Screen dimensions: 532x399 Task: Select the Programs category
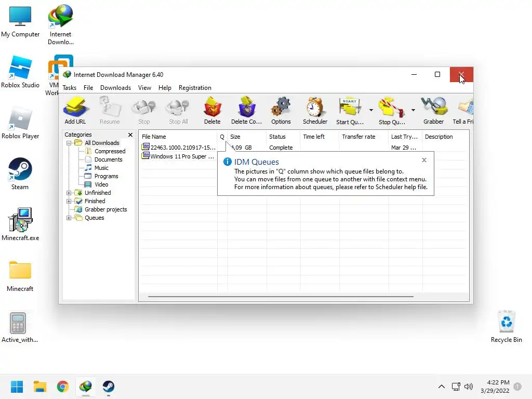coord(106,176)
